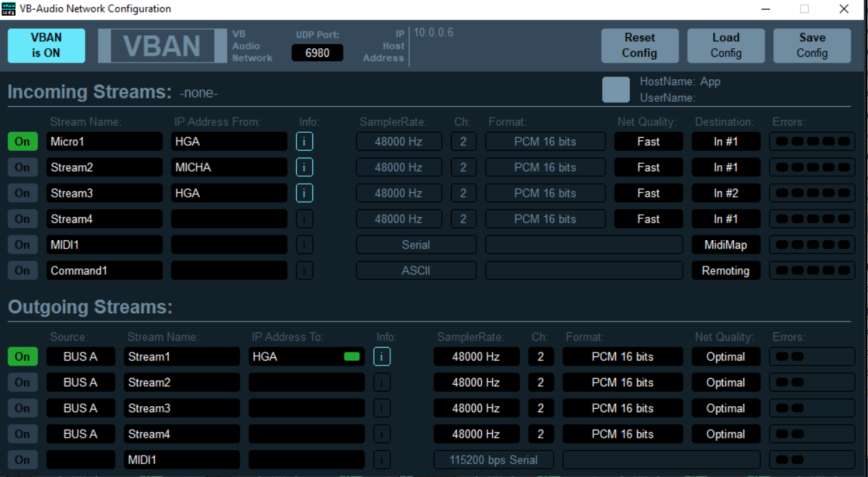Click the Save Config button
868x477 pixels.
click(812, 45)
